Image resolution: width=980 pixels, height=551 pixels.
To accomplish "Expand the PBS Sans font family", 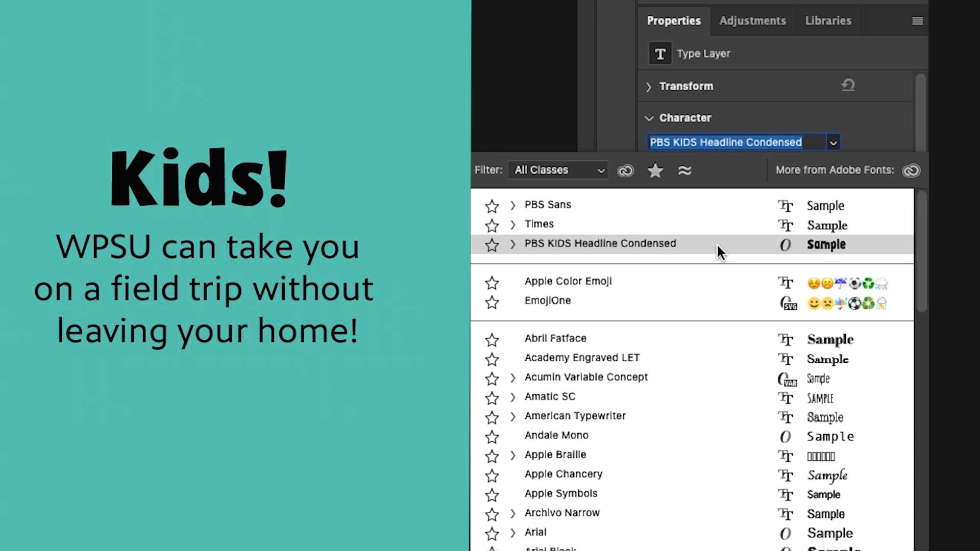I will [513, 206].
